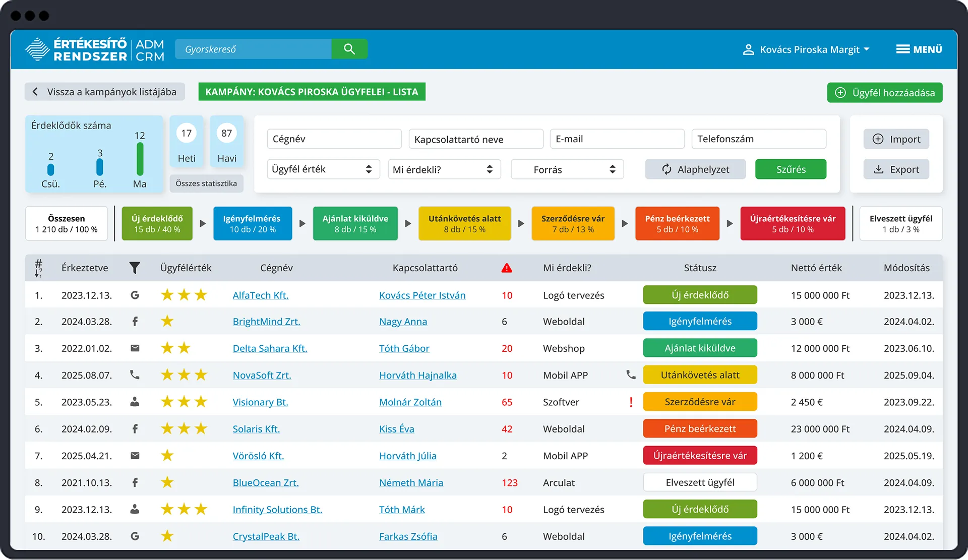Click the red exclamation mark in Visionary row
Image resolution: width=968 pixels, height=560 pixels.
click(x=631, y=402)
